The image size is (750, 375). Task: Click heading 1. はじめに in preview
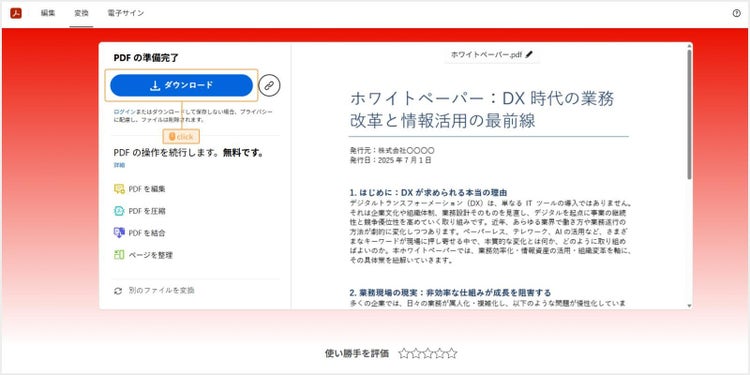(428, 193)
